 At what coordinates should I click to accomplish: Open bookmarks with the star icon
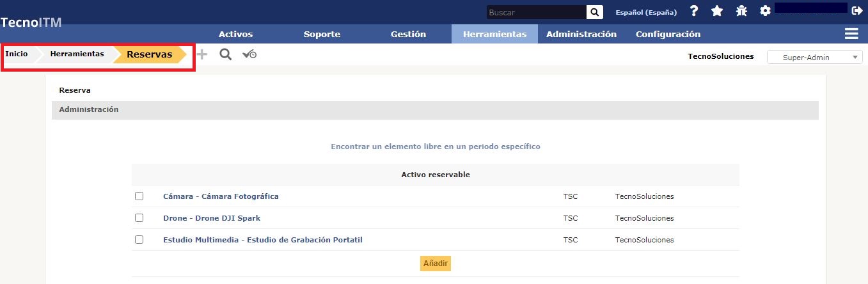(x=717, y=12)
